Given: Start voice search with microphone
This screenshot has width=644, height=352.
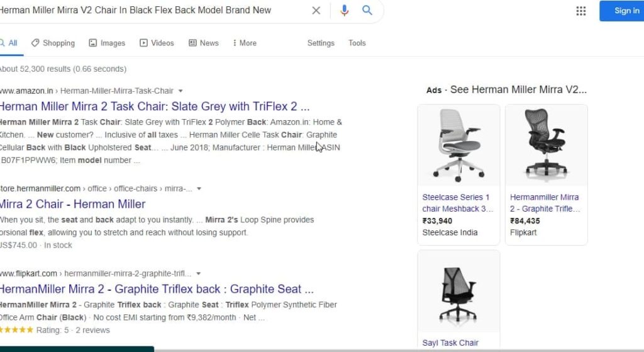Looking at the screenshot, I should [344, 11].
